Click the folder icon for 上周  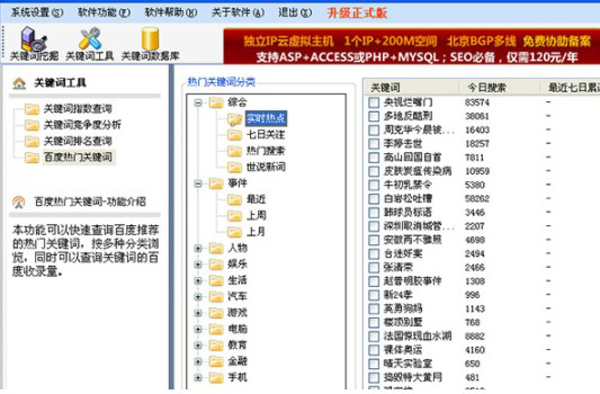click(234, 216)
